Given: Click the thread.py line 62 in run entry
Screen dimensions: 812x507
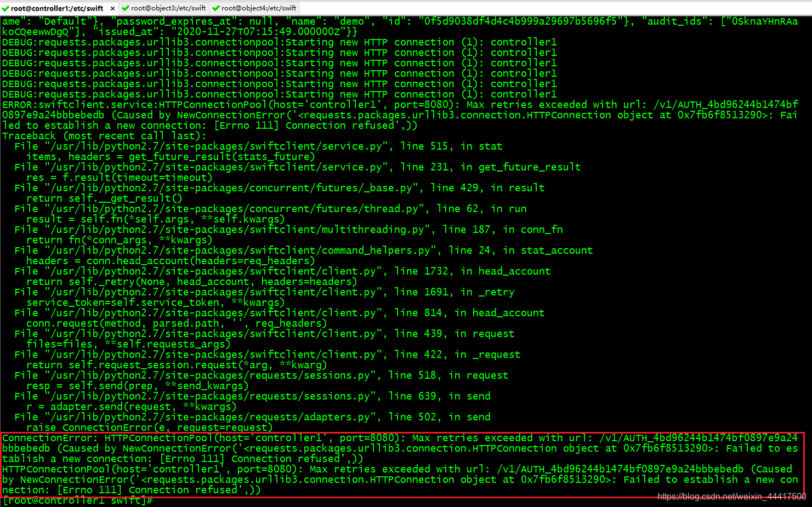Looking at the screenshot, I should coord(270,209).
